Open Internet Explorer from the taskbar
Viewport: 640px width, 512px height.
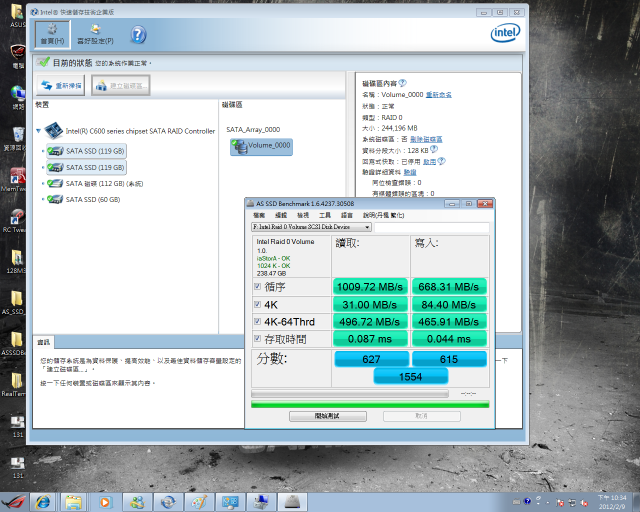coord(42,500)
